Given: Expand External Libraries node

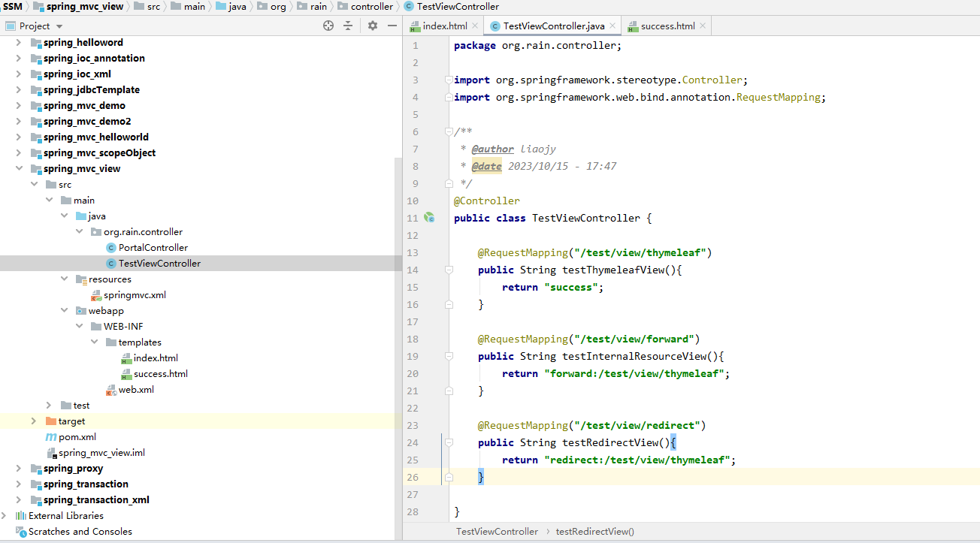Looking at the screenshot, I should (x=5, y=516).
